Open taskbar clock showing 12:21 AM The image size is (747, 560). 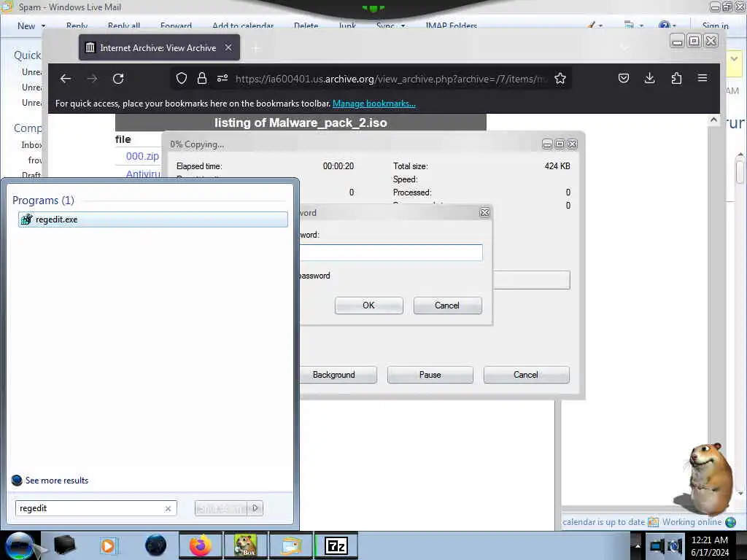coord(710,546)
